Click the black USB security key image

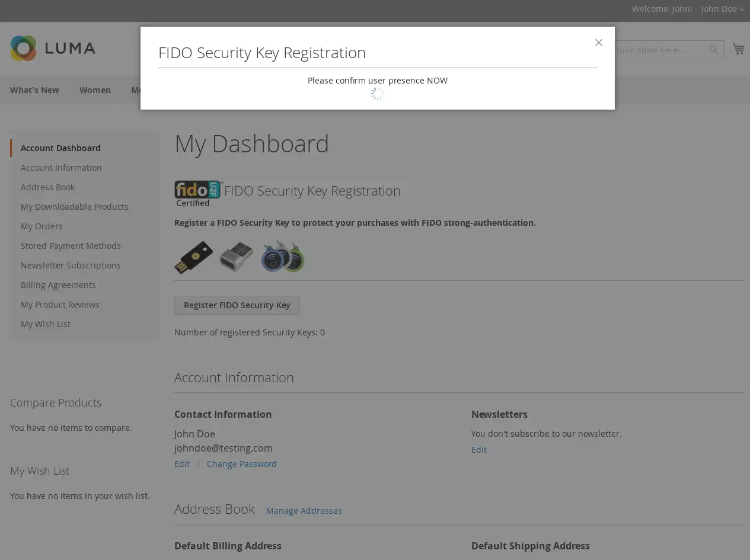click(194, 257)
